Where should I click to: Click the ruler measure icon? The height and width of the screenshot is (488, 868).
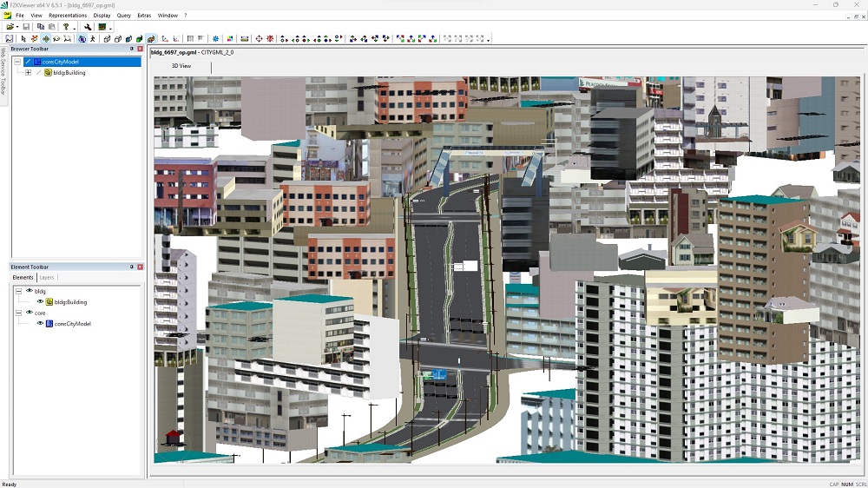tap(244, 39)
